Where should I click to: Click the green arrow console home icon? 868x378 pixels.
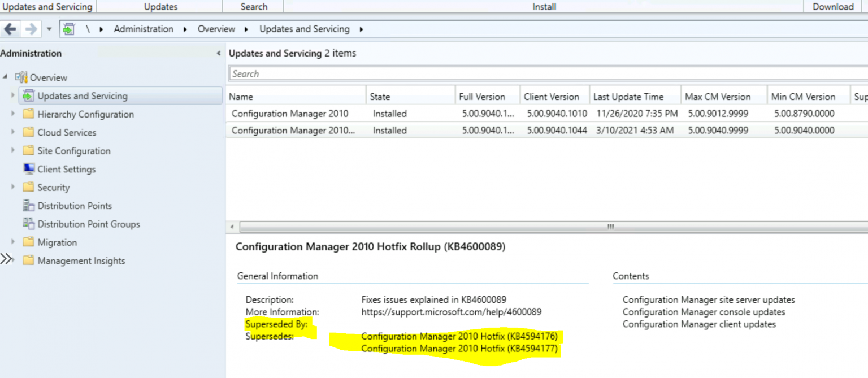[x=69, y=28]
